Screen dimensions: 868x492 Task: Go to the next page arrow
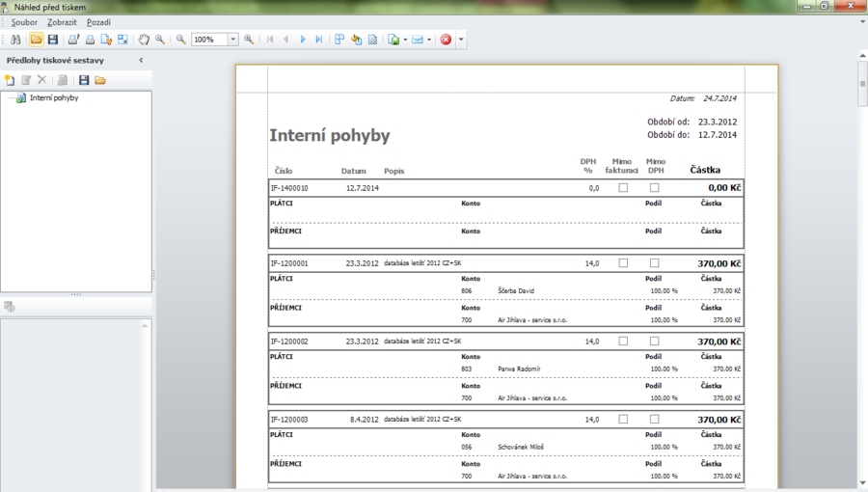coord(303,40)
